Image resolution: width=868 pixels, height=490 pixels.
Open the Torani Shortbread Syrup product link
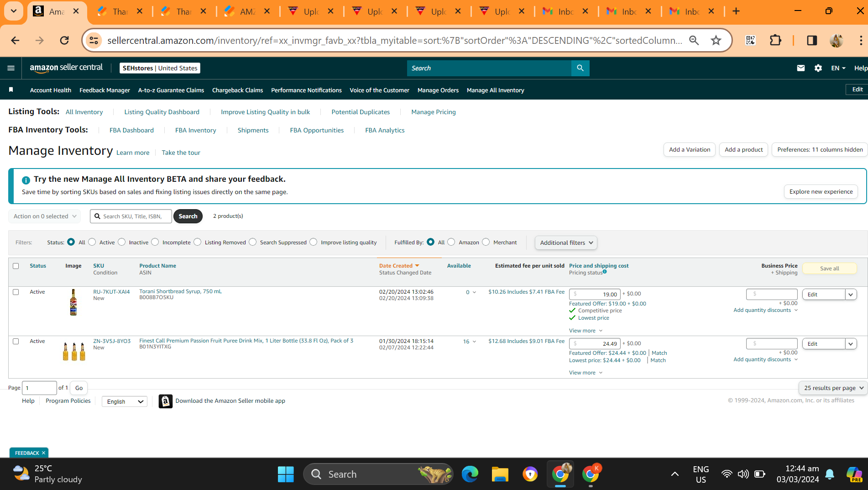[x=180, y=291]
